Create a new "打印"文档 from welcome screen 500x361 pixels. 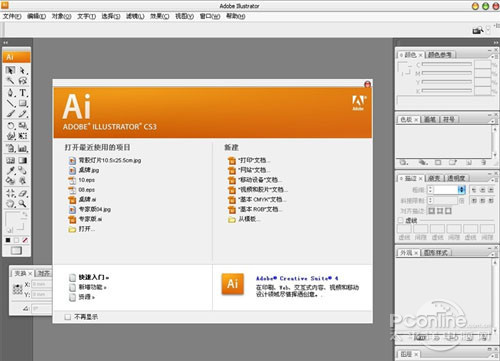pos(249,160)
